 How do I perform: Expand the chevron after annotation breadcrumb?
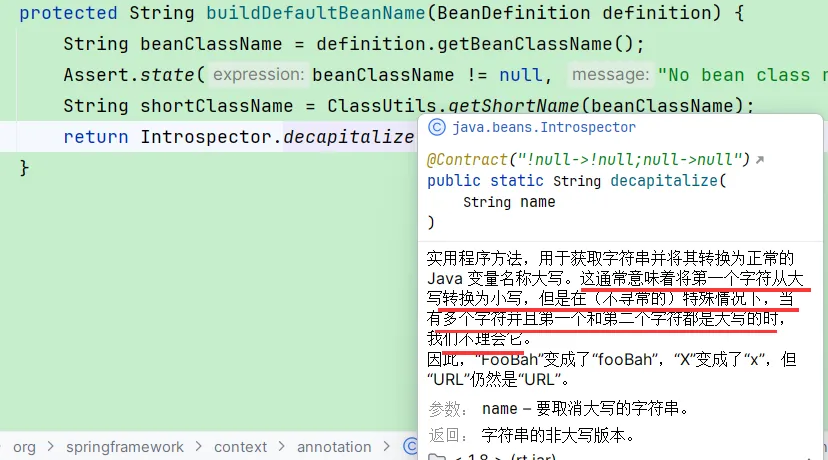(x=387, y=447)
